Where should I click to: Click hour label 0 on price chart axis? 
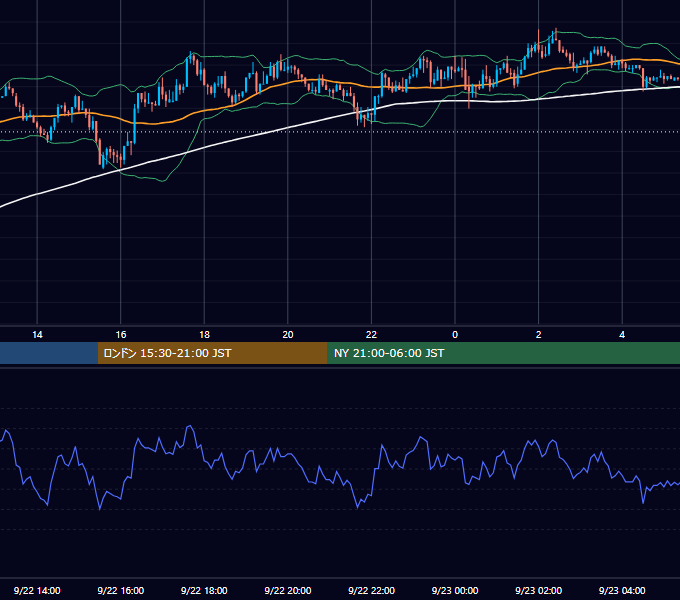(x=455, y=335)
